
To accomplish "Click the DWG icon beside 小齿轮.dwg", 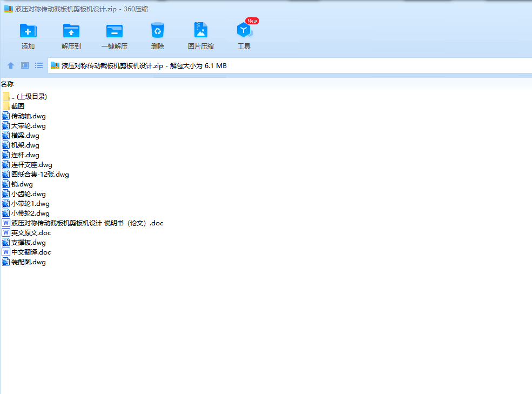I will coord(6,193).
